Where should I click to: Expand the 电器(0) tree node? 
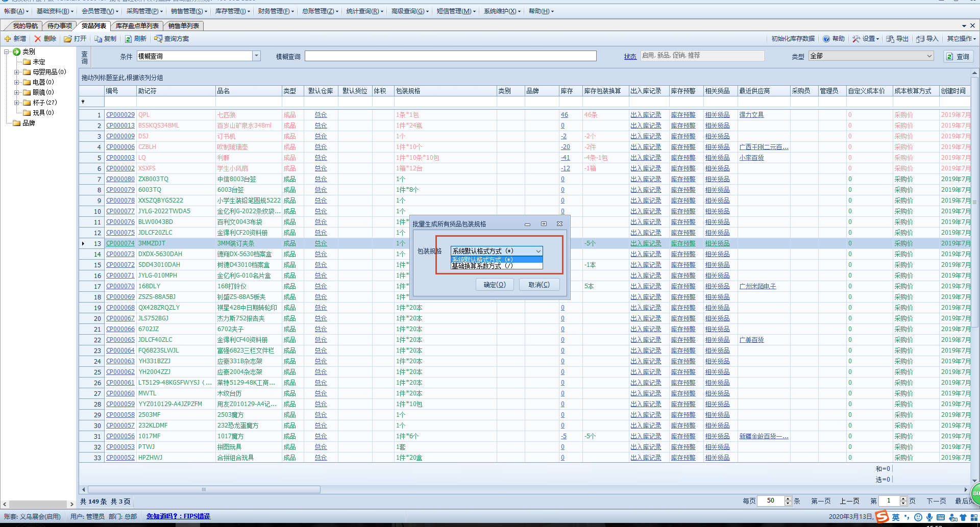17,82
